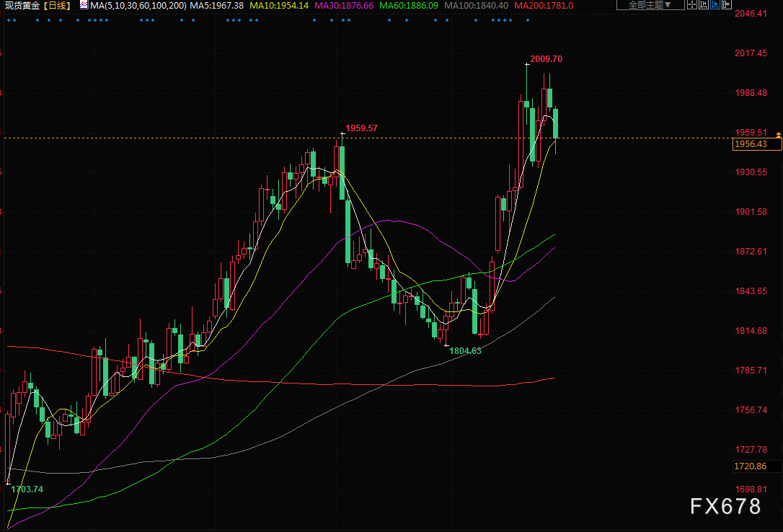This screenshot has height=532, width=783.
Task: Click the current price tag 1956.43
Action: (x=749, y=144)
